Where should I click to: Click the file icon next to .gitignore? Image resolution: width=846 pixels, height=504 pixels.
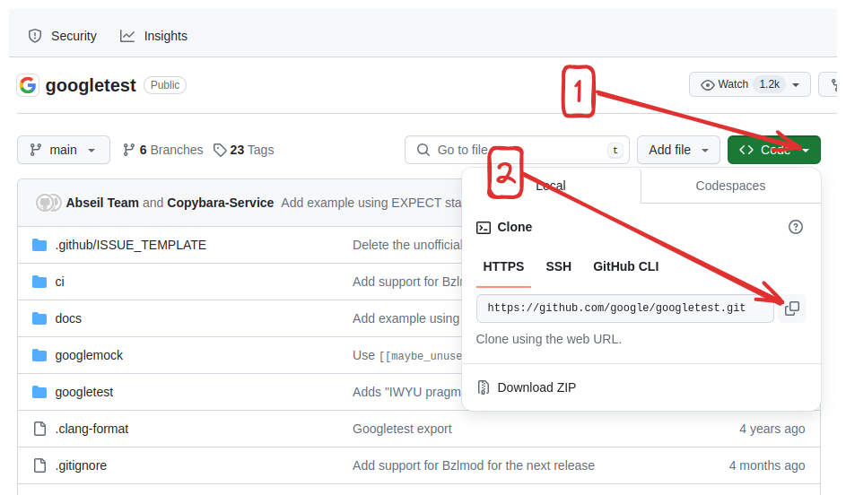point(40,465)
